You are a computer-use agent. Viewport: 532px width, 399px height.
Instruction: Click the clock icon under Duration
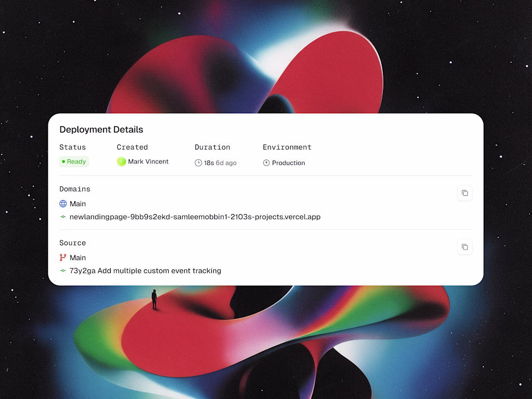198,163
